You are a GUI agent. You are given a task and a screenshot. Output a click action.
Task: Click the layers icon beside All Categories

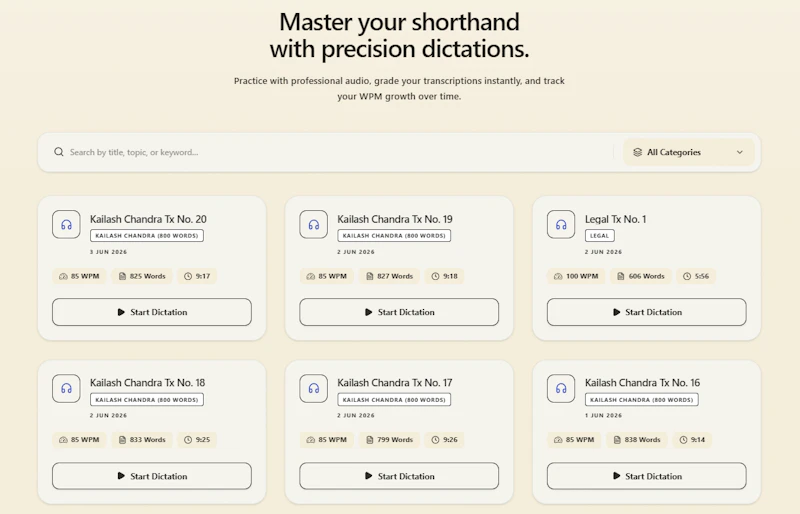[x=637, y=152]
